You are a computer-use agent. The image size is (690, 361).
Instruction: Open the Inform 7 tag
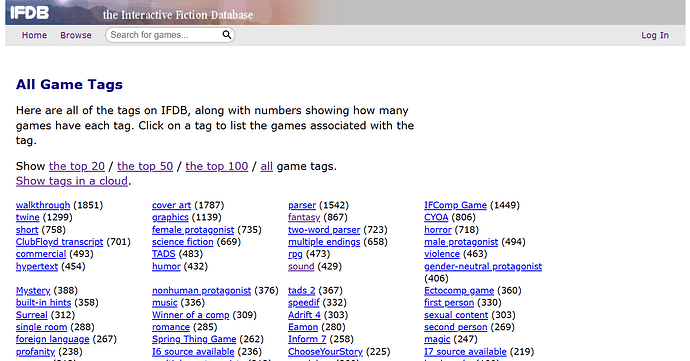307,339
